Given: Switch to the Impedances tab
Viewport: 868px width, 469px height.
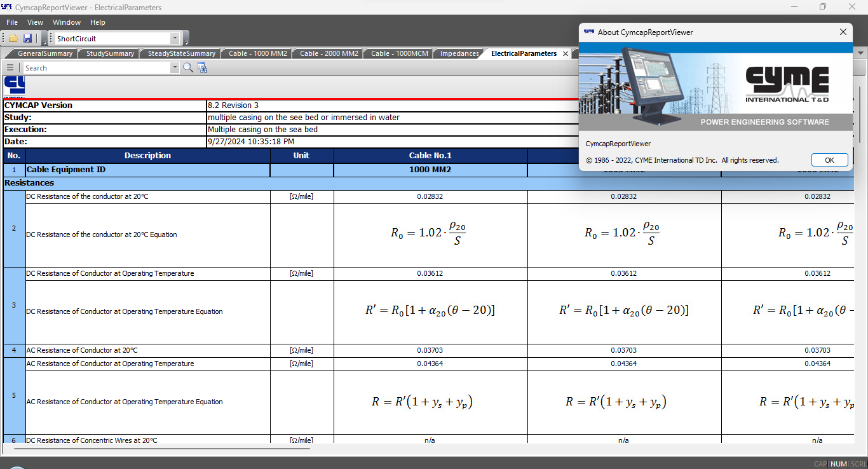Looking at the screenshot, I should point(458,54).
